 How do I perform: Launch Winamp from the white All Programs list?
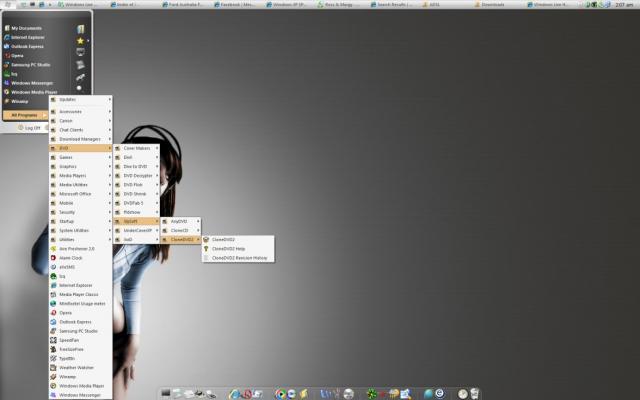(80, 377)
